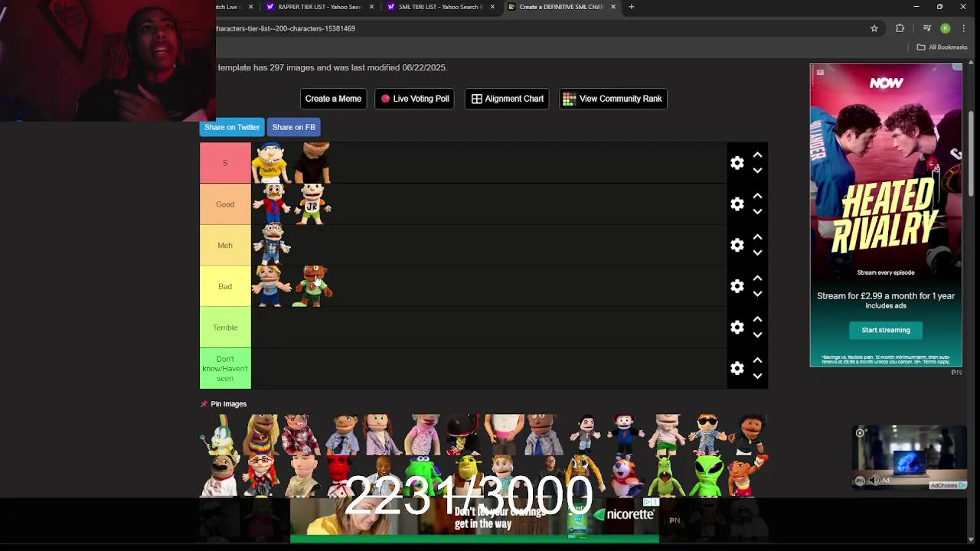The width and height of the screenshot is (980, 551).
Task: Open a new browser tab
Action: pyautogui.click(x=632, y=7)
